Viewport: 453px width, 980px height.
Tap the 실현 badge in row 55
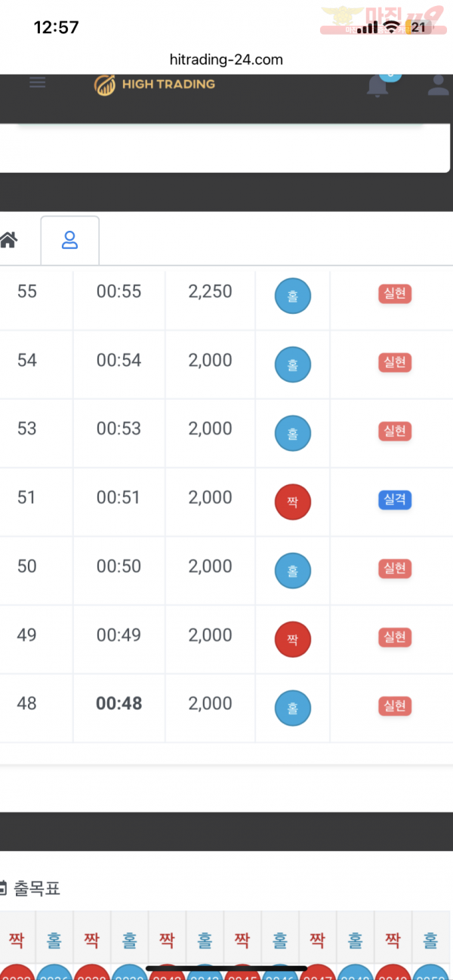395,294
